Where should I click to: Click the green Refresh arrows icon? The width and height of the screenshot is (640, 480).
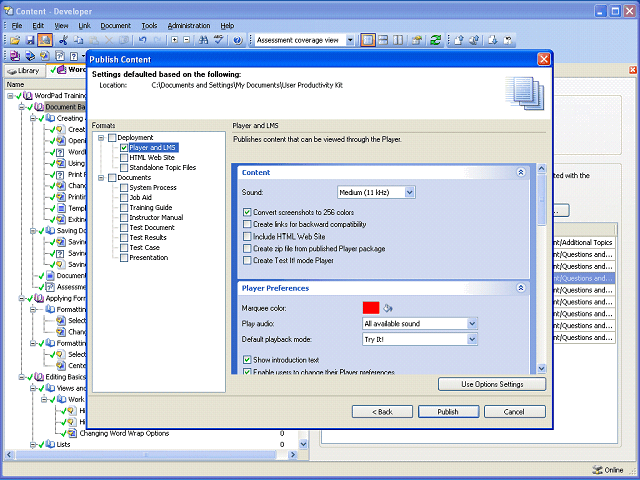coord(436,40)
